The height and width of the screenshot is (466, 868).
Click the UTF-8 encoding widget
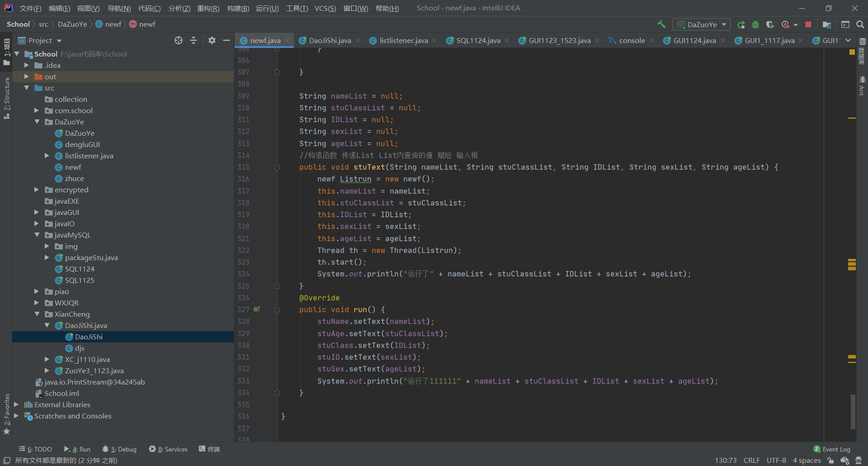[x=776, y=461]
